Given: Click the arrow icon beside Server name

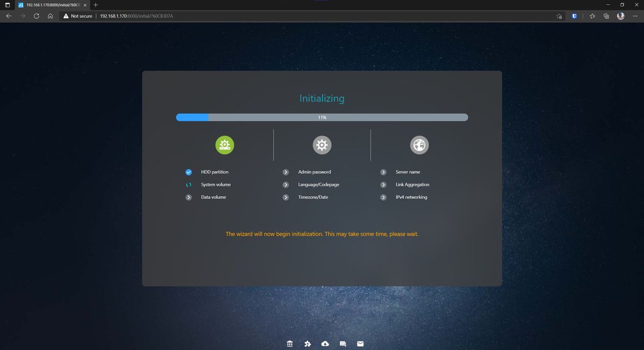Looking at the screenshot, I should click(383, 172).
